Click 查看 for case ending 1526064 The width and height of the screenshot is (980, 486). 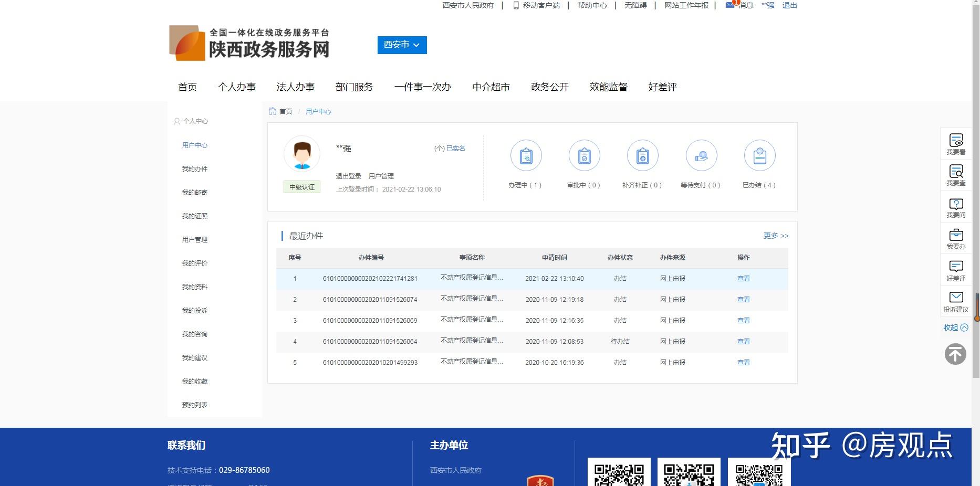pyautogui.click(x=744, y=342)
